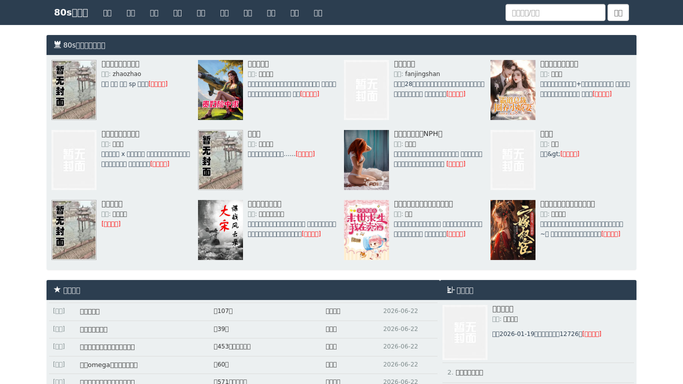Image resolution: width=683 pixels, height=384 pixels.
Task: Open the book title ending with NPH
Action: (418, 134)
